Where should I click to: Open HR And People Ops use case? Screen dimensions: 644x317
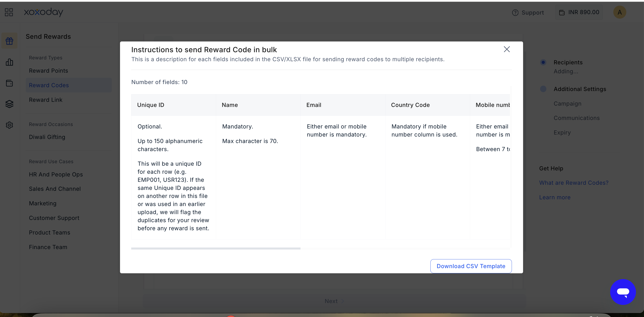[56, 174]
